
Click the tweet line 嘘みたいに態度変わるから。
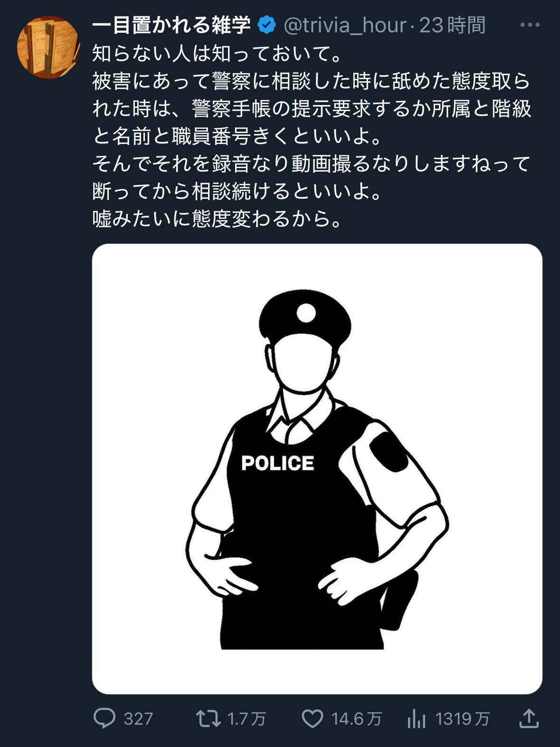click(x=218, y=219)
